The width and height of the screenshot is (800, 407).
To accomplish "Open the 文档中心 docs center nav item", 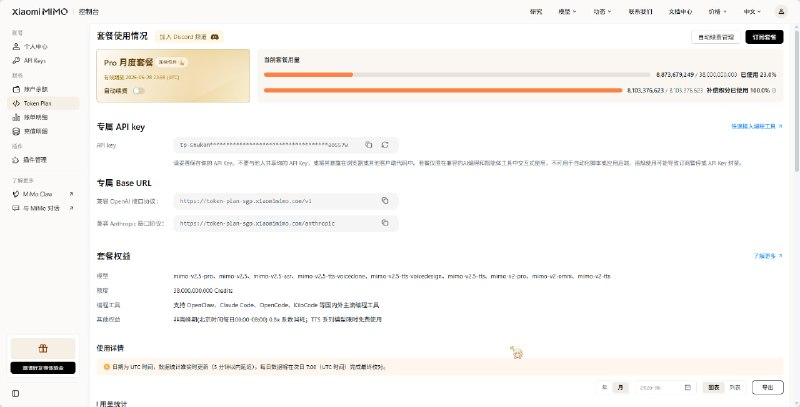I will 680,12.
